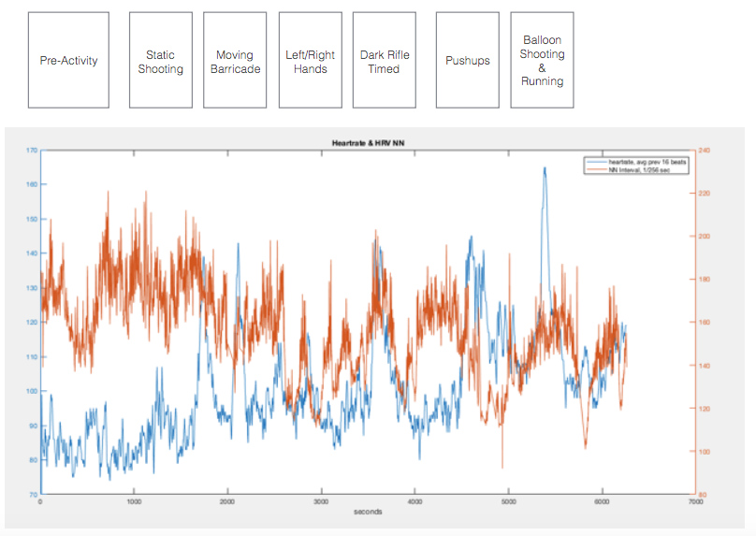Click left axis tick label 150

pos(32,219)
